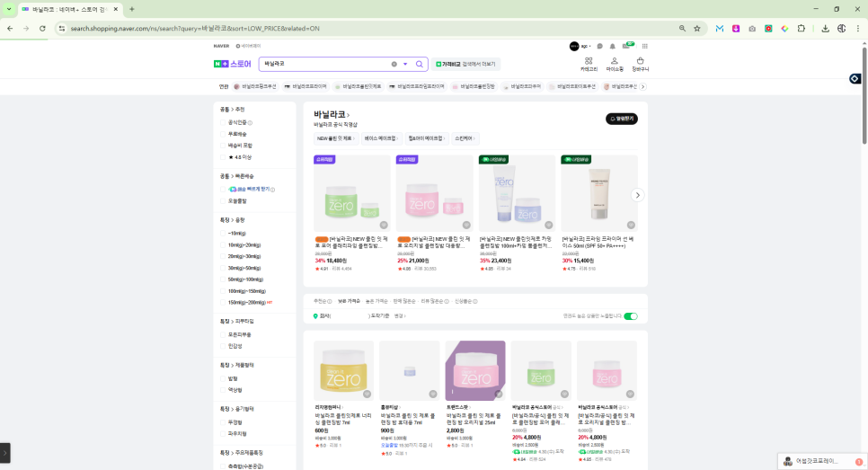This screenshot has width=868, height=470.
Task: Open the search history dropdown arrow
Action: [405, 64]
